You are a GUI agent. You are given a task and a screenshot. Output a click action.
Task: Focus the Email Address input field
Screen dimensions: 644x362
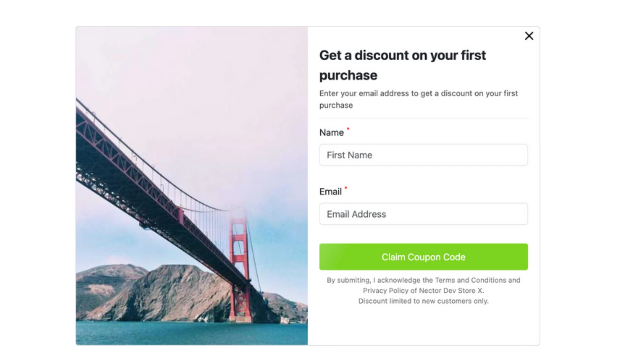(423, 214)
